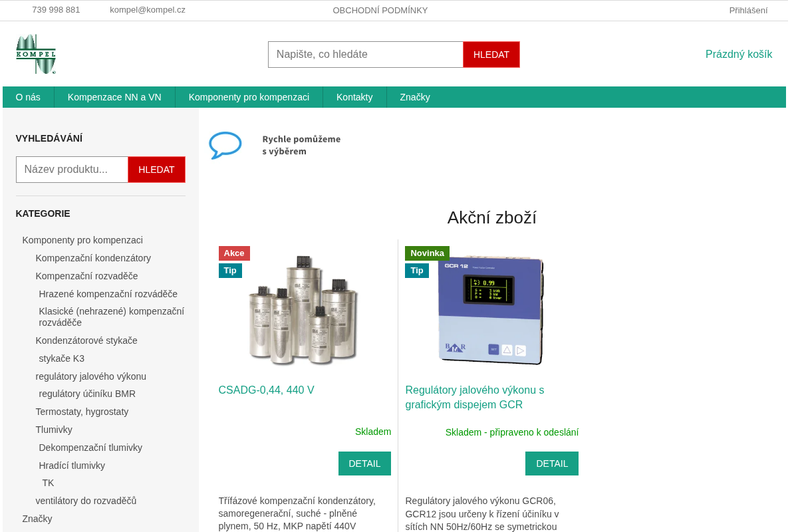Open the 'Regulátory jalového výkonu s grafickým dispejem GCR' title

tap(475, 398)
